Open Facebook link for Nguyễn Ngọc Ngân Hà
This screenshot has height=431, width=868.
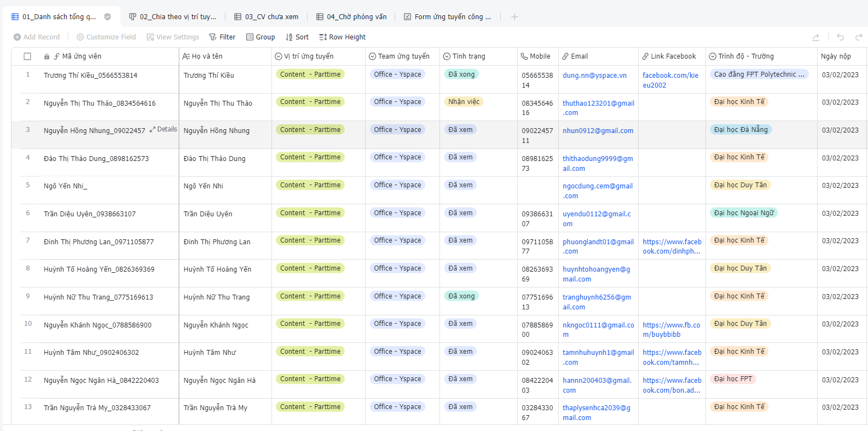pyautogui.click(x=672, y=386)
